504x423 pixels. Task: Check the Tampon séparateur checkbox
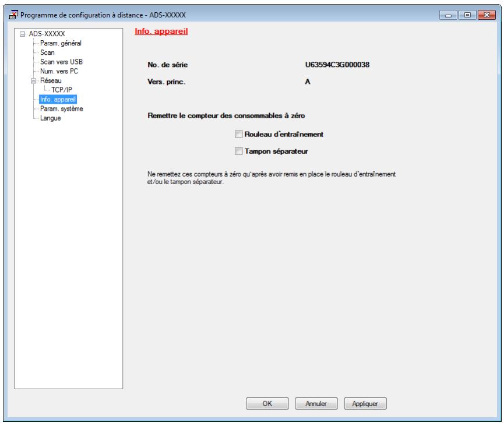pos(238,151)
